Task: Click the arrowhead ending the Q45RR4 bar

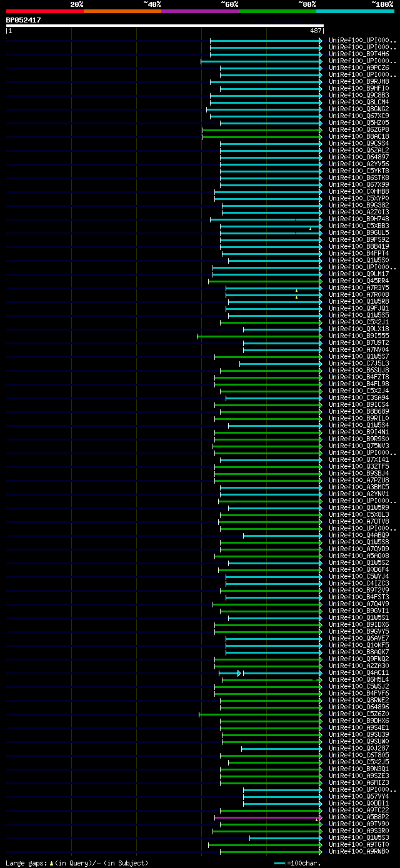Action: pos(321,281)
